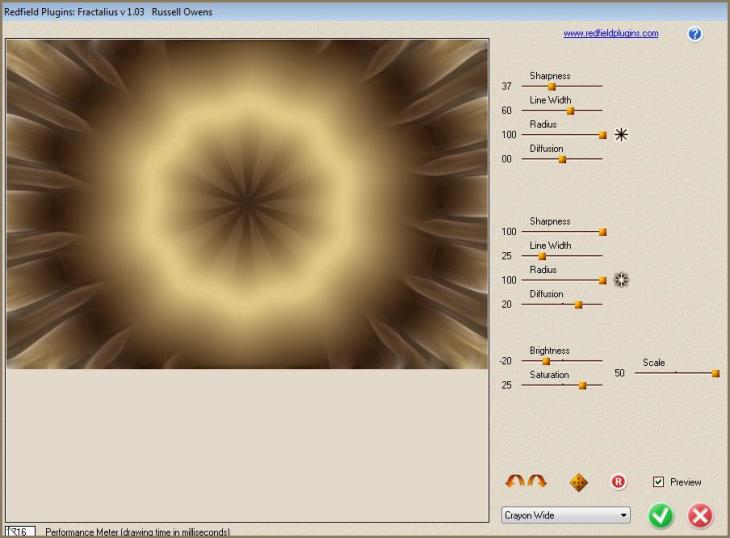Cancel using the red X button

coord(700,516)
